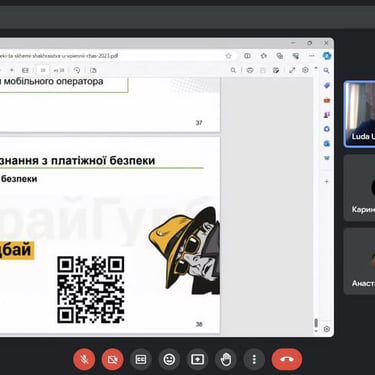Click page number 37 on slide
Image resolution: width=375 pixels, height=375 pixels.
(x=199, y=123)
